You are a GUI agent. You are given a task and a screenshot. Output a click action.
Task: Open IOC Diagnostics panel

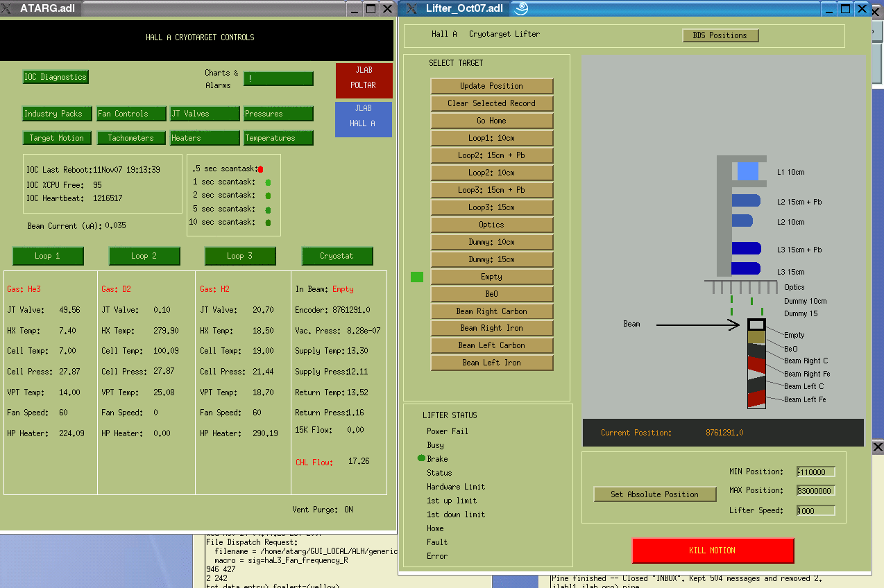(x=56, y=77)
